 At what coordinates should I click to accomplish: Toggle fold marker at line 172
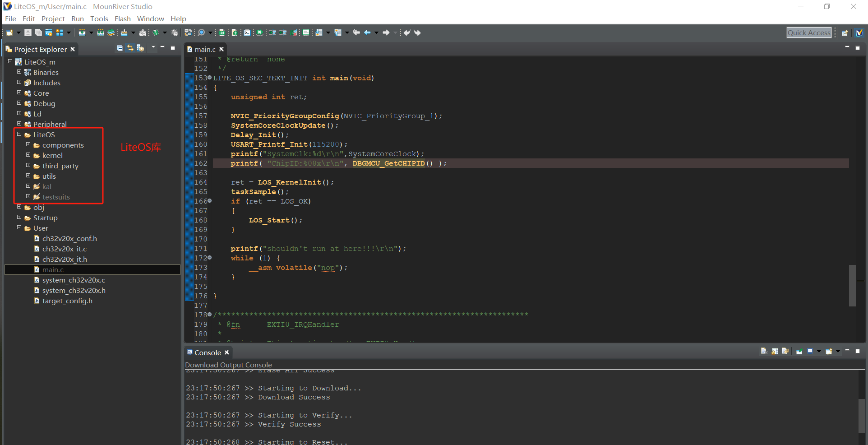tap(209, 258)
